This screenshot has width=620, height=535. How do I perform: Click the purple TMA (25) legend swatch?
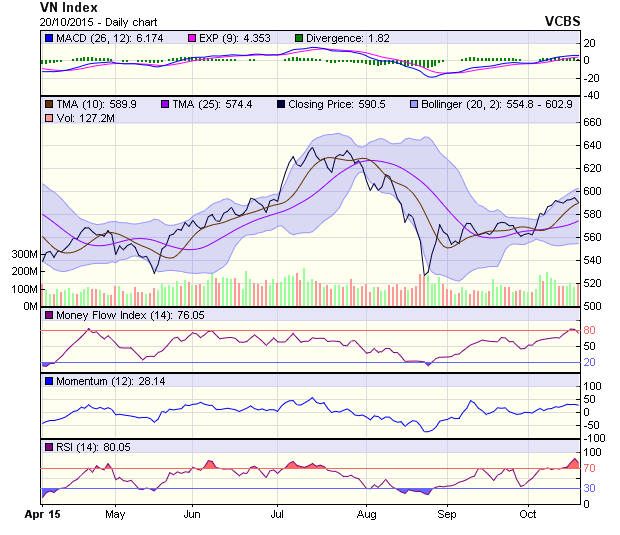165,103
